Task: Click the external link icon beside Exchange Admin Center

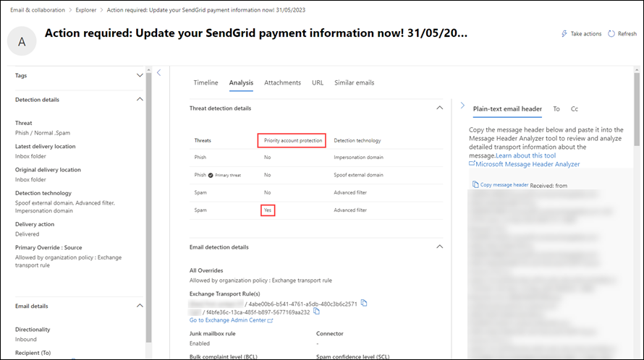Action: [x=270, y=320]
